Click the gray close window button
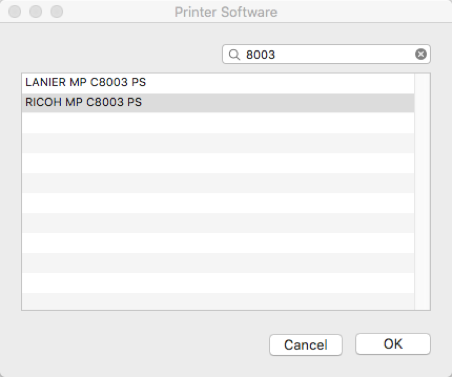The height and width of the screenshot is (377, 452). tap(15, 12)
